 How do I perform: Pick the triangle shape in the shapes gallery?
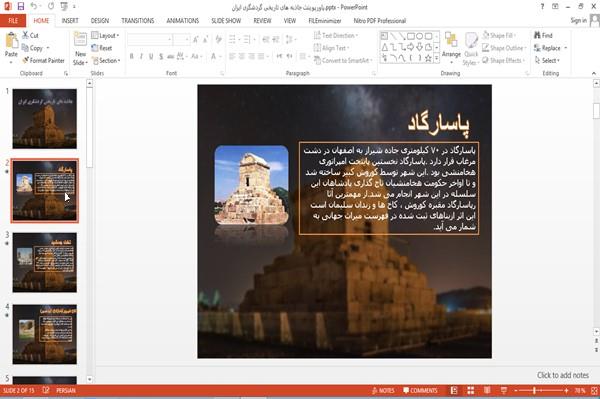point(385,47)
